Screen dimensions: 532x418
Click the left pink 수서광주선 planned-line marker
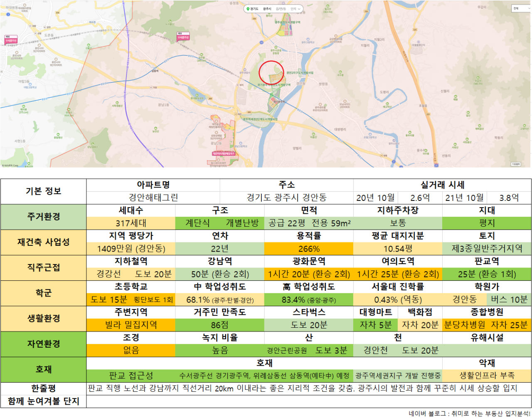[x=11, y=40]
